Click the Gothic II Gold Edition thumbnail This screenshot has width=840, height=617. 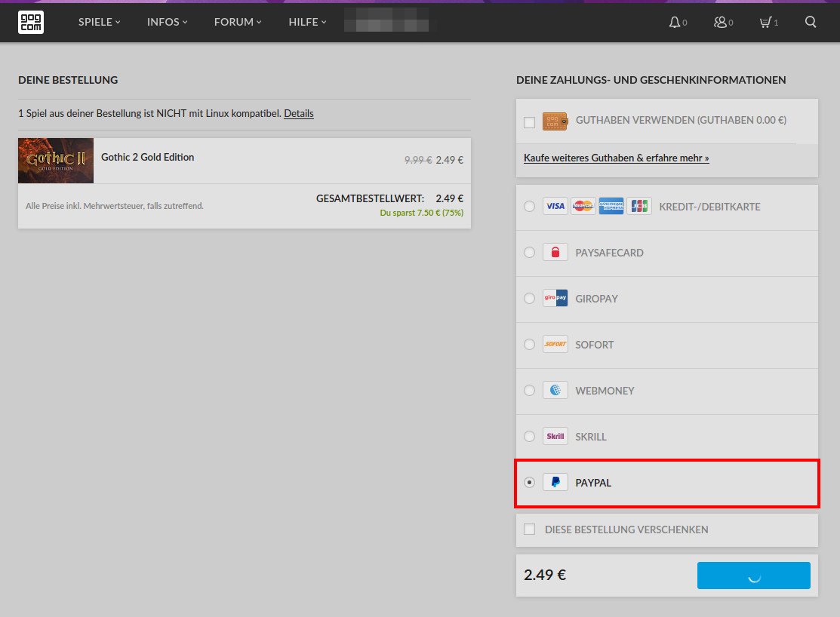tap(56, 161)
